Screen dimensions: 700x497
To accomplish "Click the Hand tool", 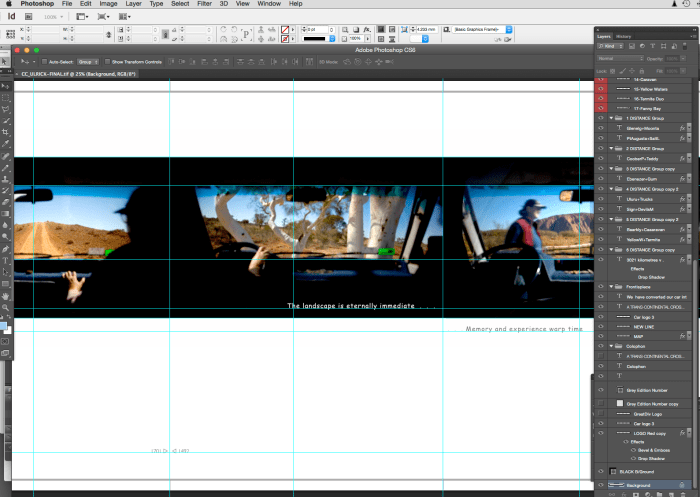I will click(6, 295).
